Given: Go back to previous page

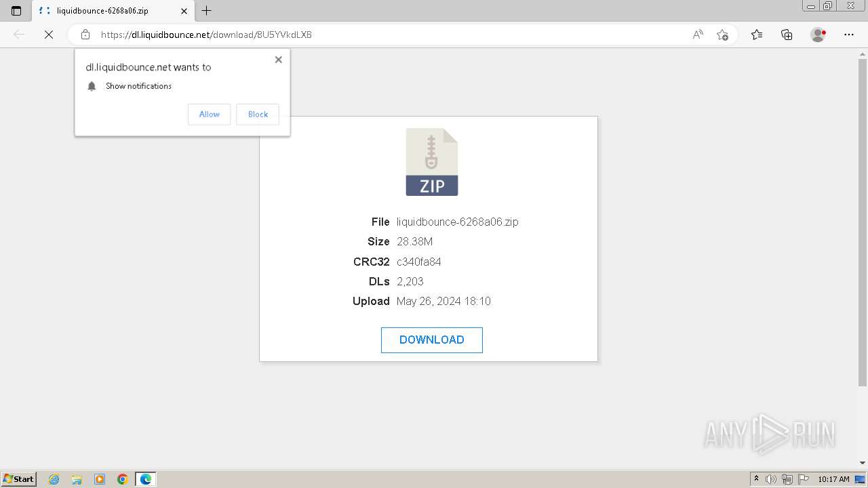Looking at the screenshot, I should point(19,35).
